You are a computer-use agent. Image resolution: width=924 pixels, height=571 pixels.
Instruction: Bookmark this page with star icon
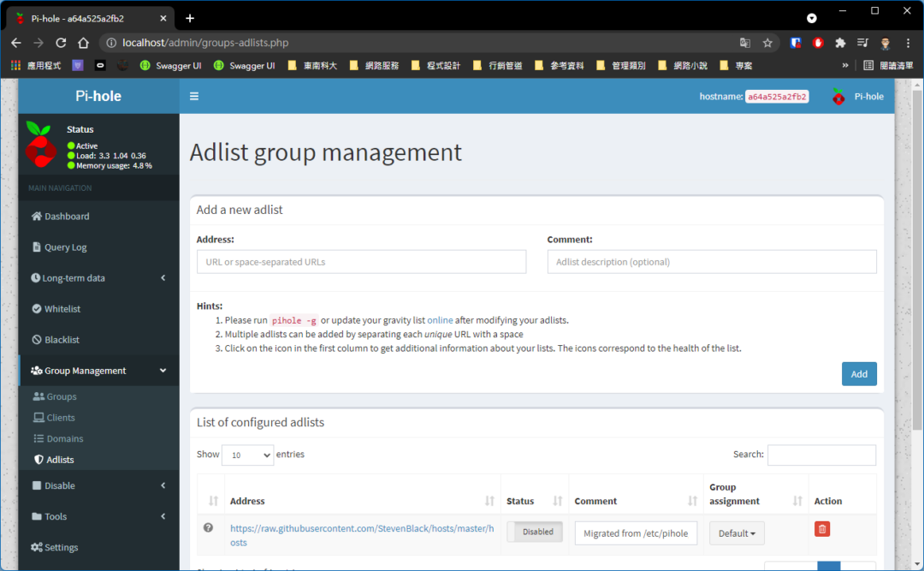click(767, 43)
